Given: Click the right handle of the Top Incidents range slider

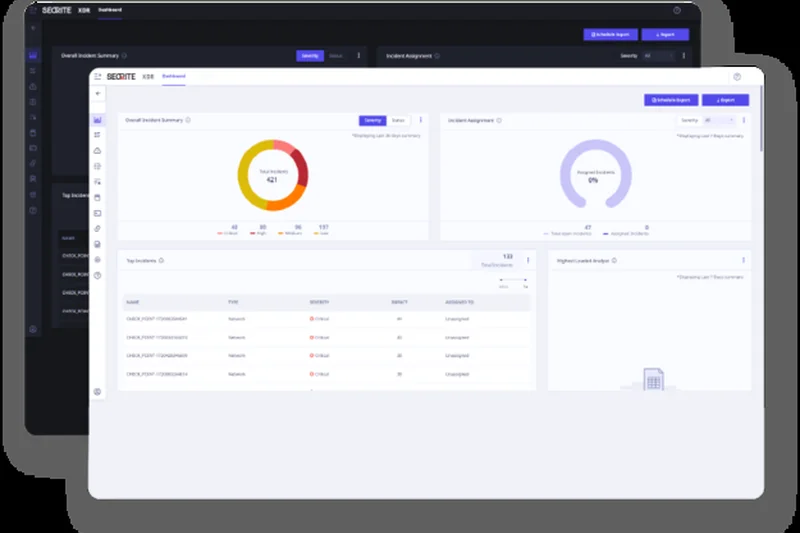Looking at the screenshot, I should pyautogui.click(x=525, y=280).
